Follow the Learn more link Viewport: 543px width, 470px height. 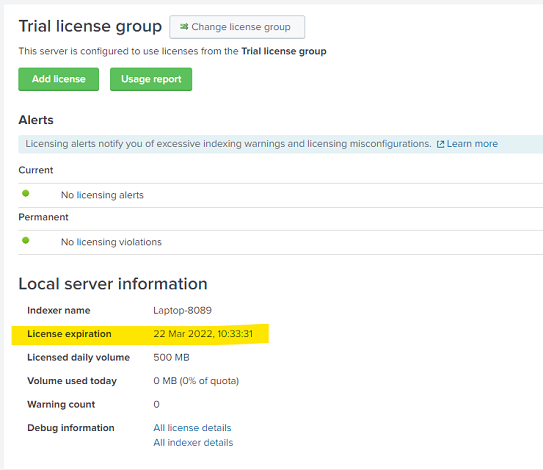click(x=472, y=144)
